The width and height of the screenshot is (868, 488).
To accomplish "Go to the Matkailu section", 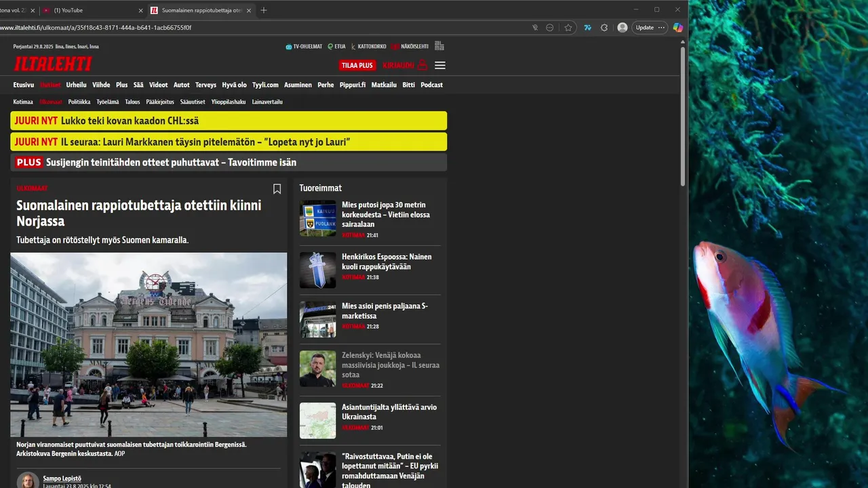I will [384, 85].
